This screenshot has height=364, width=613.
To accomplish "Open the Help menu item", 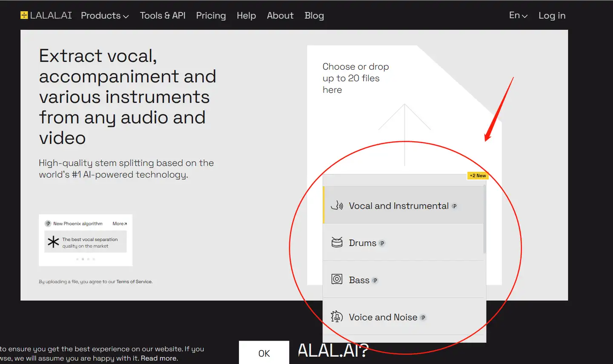I will [x=246, y=16].
